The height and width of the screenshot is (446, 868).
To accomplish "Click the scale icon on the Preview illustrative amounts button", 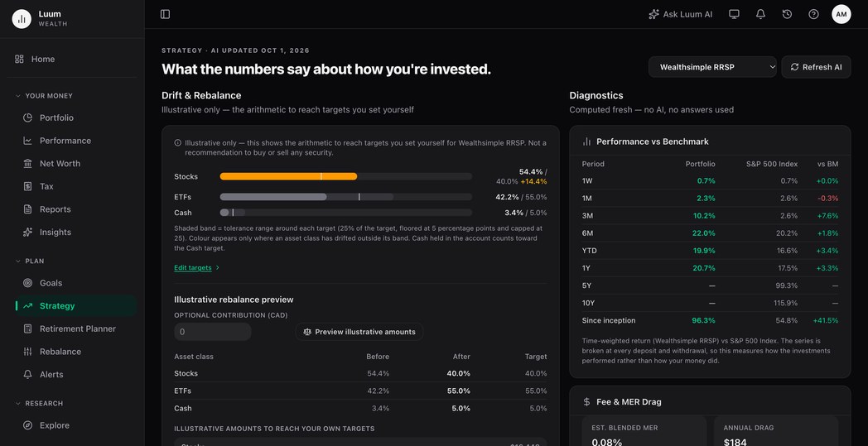I will pyautogui.click(x=306, y=332).
